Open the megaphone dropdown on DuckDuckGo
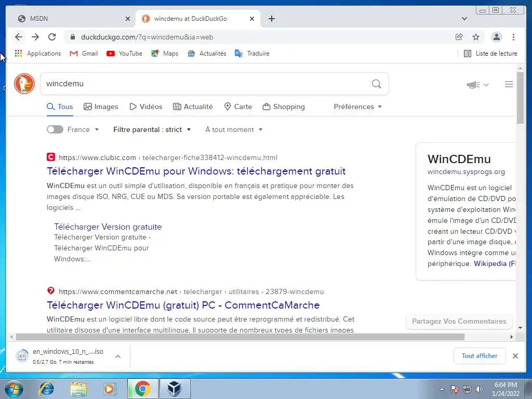Screen dimensions: 532x399 [x=477, y=85]
